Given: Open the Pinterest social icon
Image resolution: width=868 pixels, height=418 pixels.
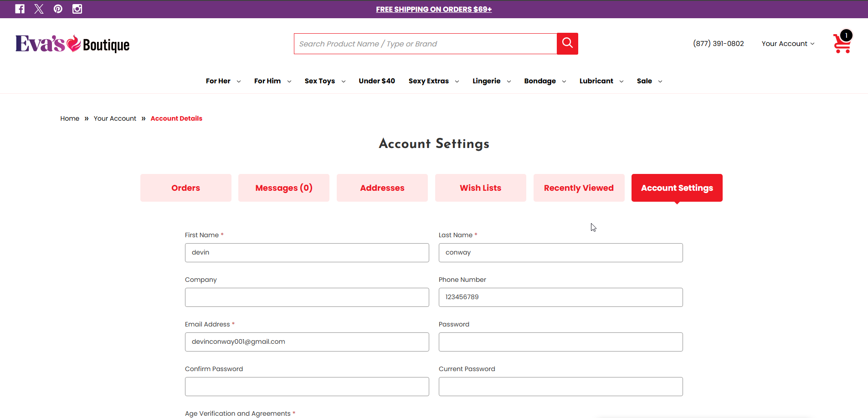Looking at the screenshot, I should pos(58,9).
